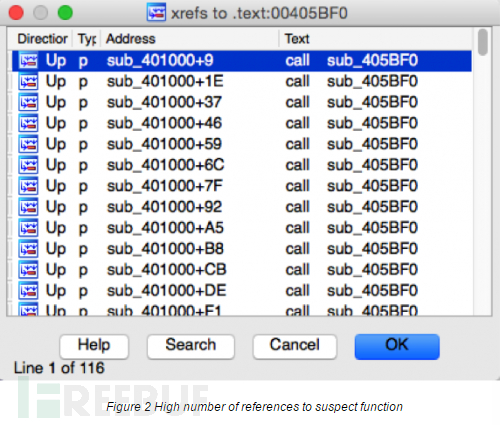Click the xref icon for sub_401000+7F
The height and width of the screenshot is (425, 500).
[28, 186]
